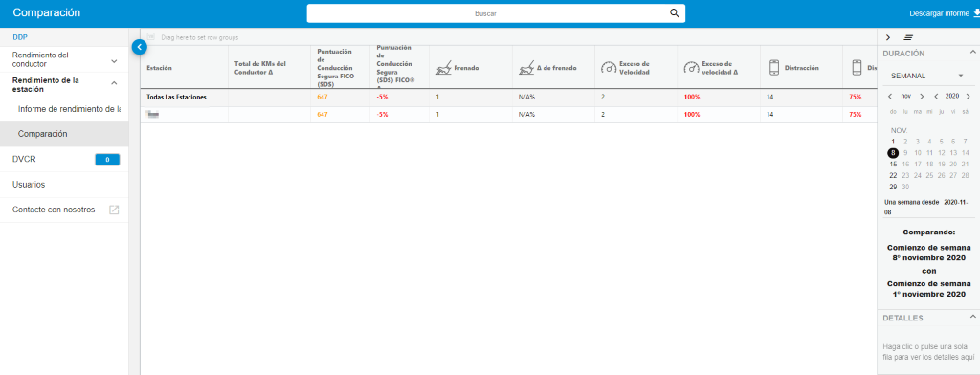This screenshot has width=980, height=375.
Task: Collapse the DETALLES section
Action: [972, 318]
